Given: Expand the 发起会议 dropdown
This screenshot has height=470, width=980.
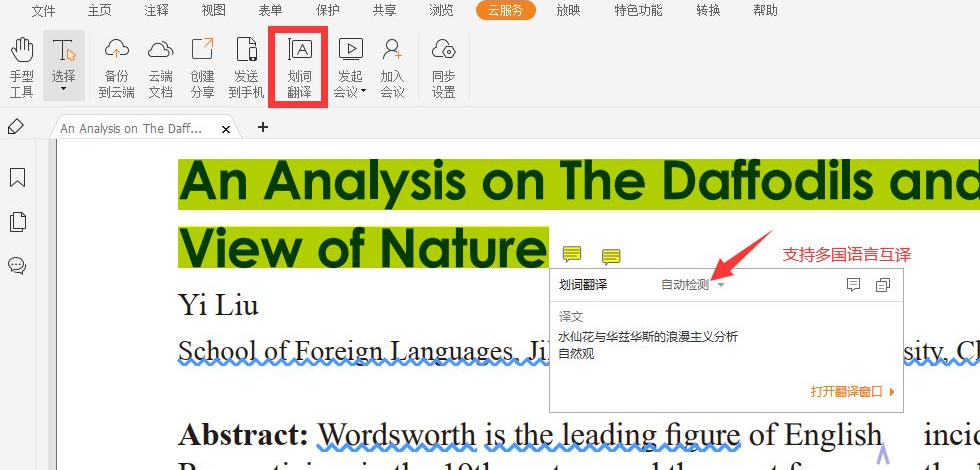Looking at the screenshot, I should click(x=364, y=91).
